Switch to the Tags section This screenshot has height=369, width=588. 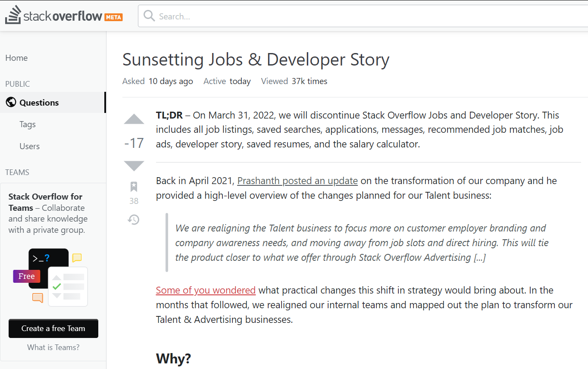click(27, 124)
